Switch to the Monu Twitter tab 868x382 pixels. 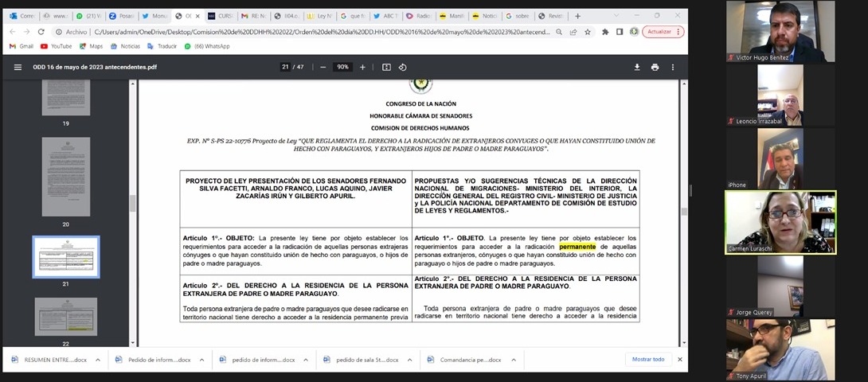pyautogui.click(x=154, y=16)
